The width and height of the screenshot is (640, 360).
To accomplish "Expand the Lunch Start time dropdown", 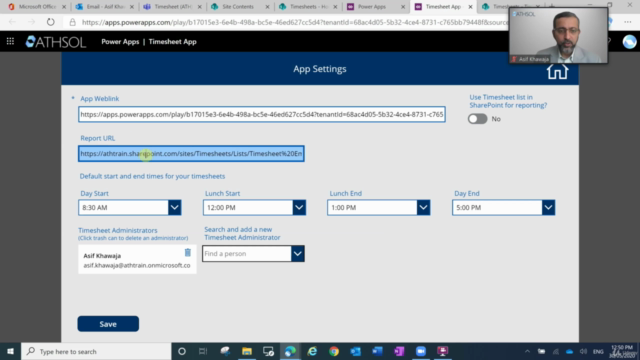I will (299, 207).
